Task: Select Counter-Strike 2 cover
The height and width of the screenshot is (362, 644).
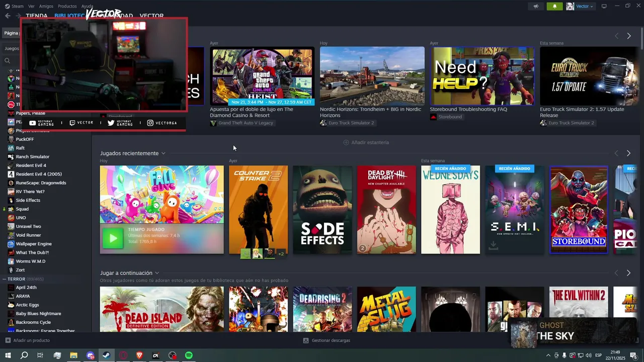Action: click(259, 210)
